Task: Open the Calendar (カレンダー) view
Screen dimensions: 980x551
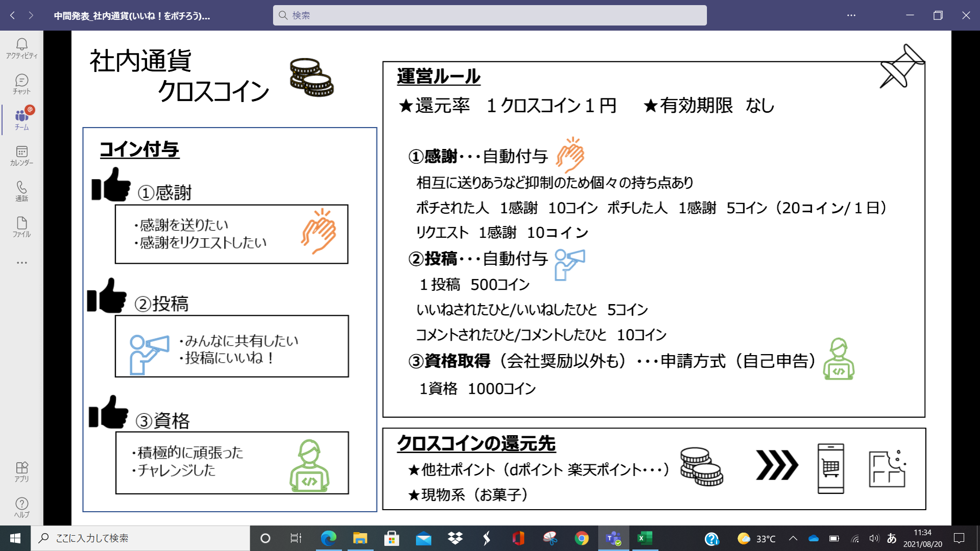Action: pos(21,156)
